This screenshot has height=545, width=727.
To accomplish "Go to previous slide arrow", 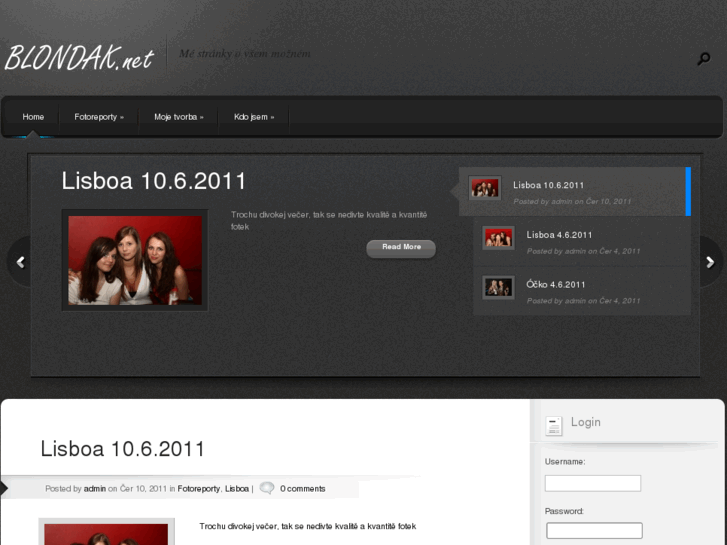I will coord(20,263).
